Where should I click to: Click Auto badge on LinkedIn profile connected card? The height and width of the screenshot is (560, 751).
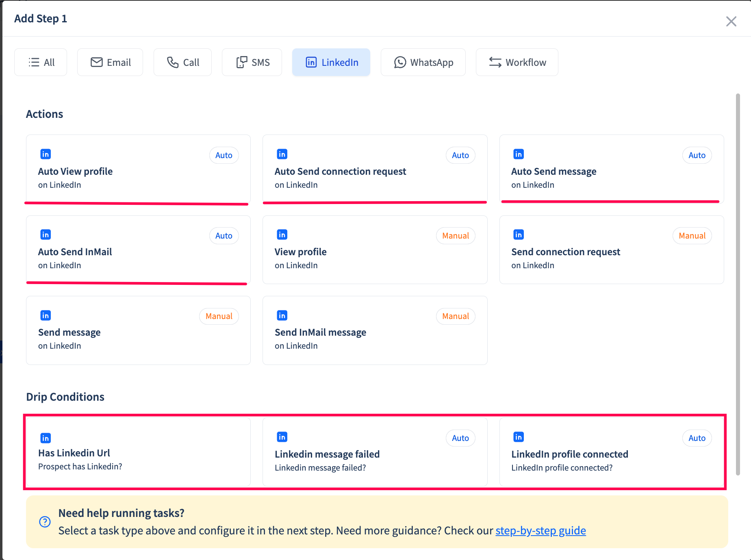pos(697,438)
